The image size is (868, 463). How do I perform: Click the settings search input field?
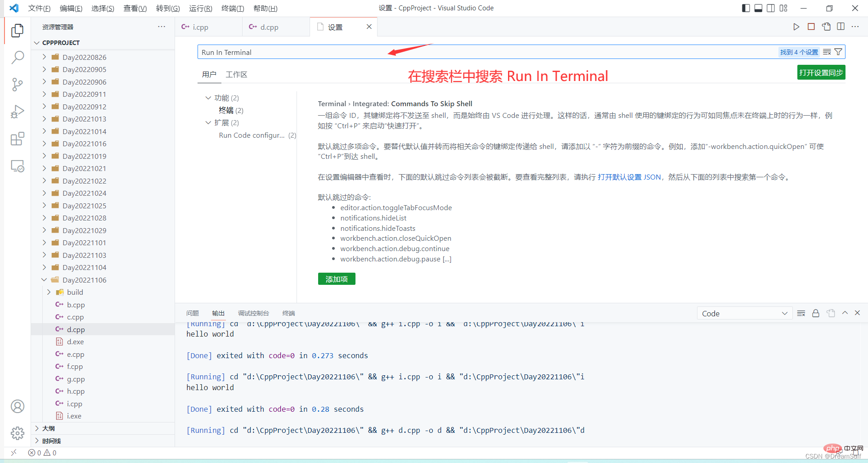[x=486, y=52]
